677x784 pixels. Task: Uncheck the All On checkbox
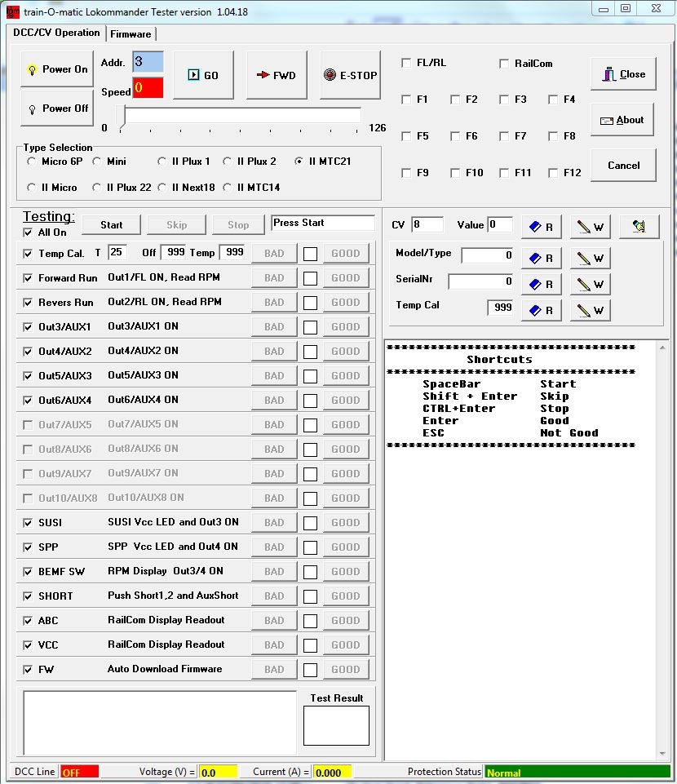(x=28, y=233)
